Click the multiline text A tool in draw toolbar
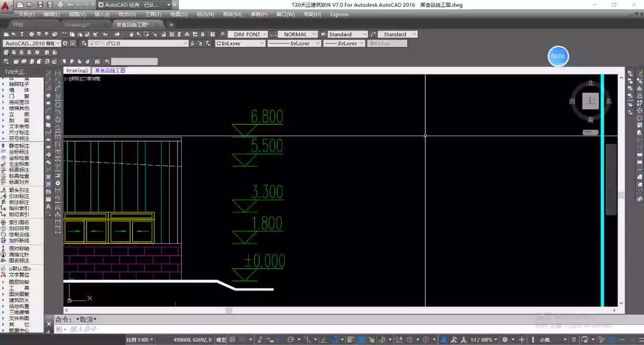Screen dimensions: 644x345 pos(49,207)
